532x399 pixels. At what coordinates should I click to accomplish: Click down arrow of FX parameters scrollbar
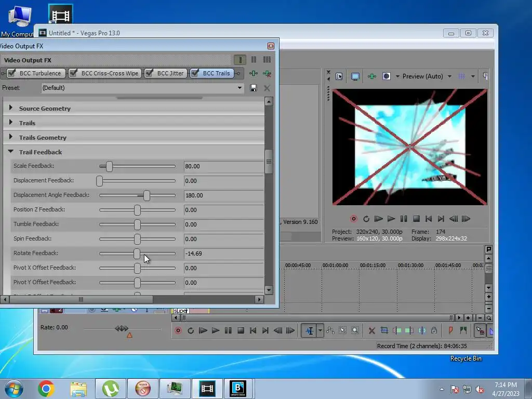tap(269, 290)
